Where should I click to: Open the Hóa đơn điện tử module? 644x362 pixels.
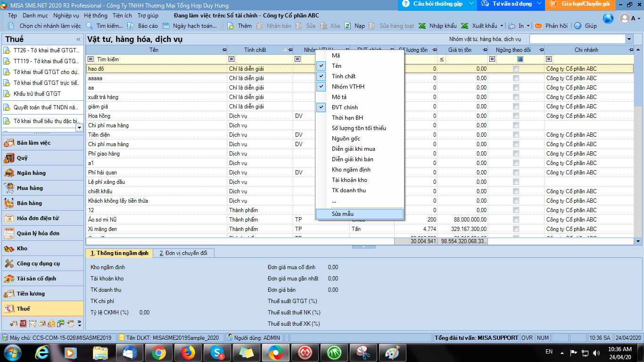coord(42,218)
